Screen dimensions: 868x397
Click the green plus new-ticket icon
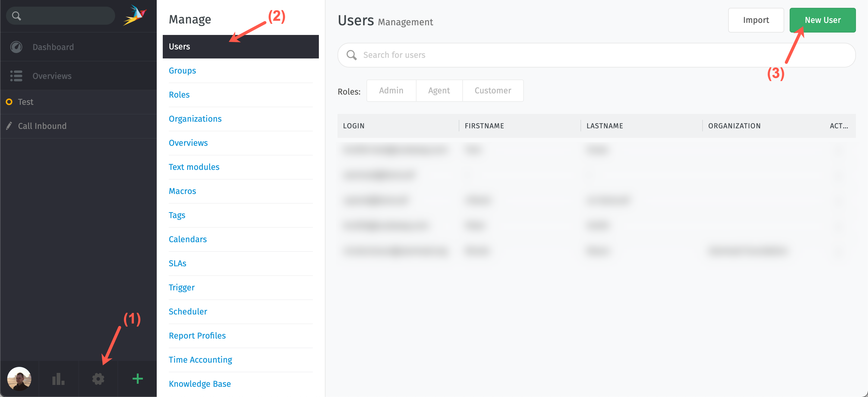click(x=137, y=379)
